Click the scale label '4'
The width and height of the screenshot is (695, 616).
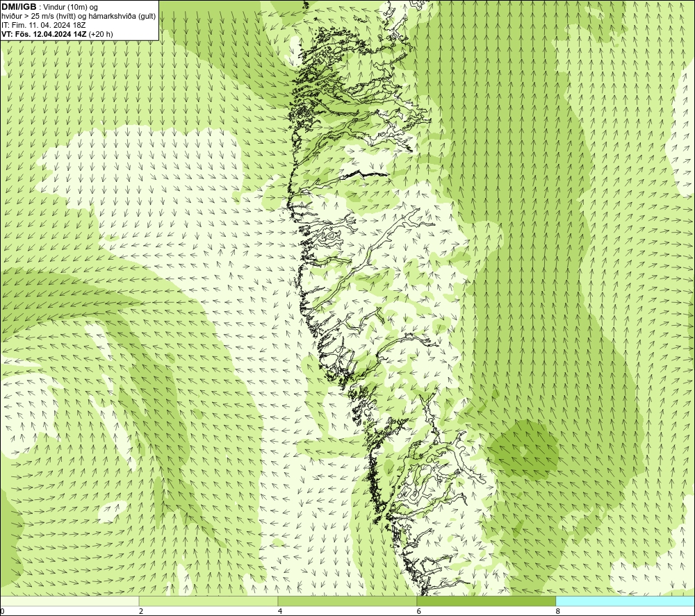tap(279, 611)
